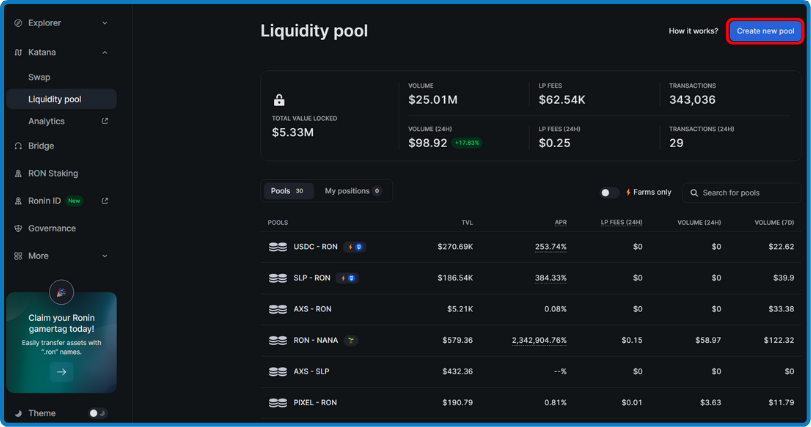Image resolution: width=811 pixels, height=427 pixels.
Task: Toggle the Farms only switch
Action: [x=609, y=192]
